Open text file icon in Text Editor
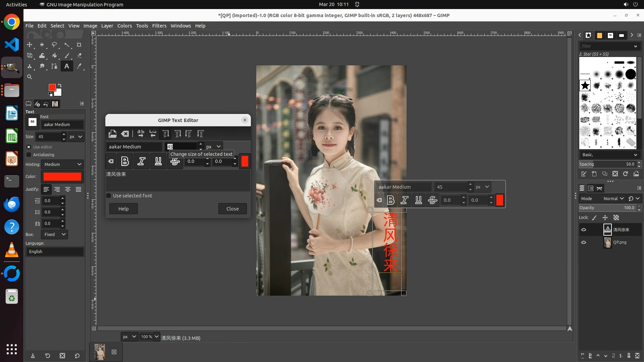 (112, 134)
